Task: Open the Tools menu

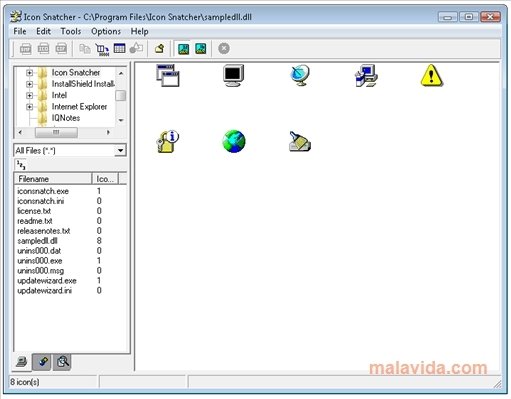Action: click(x=71, y=31)
